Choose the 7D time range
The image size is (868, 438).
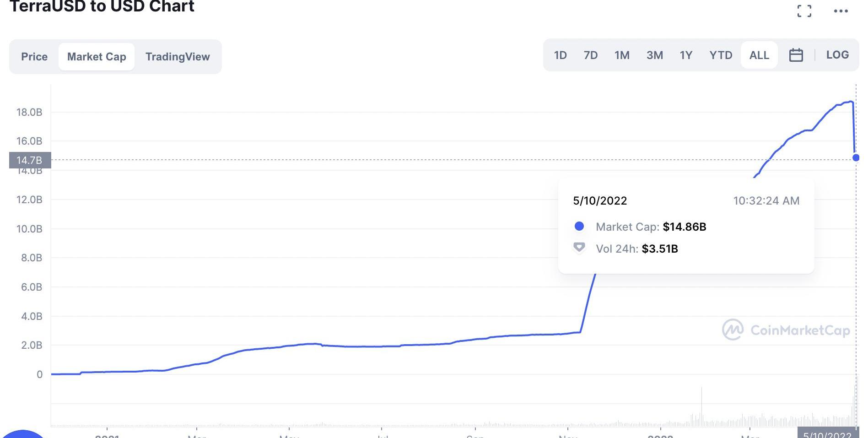pos(590,55)
